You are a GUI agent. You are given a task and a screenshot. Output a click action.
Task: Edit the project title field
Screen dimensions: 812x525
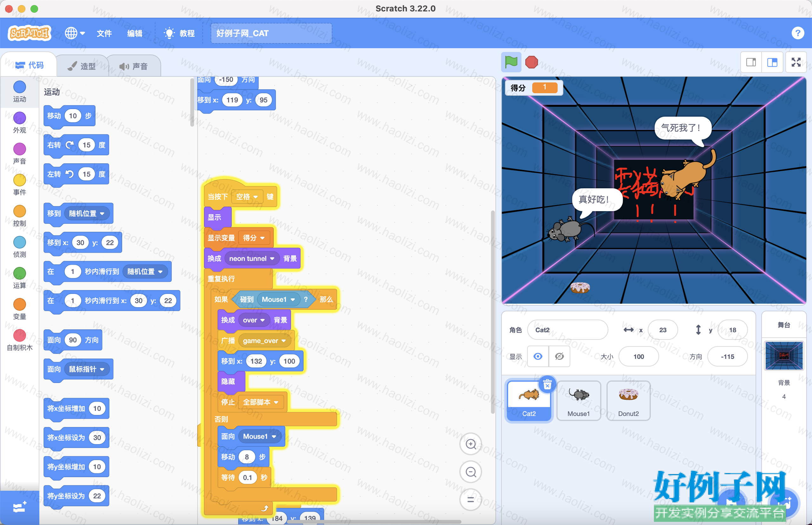click(x=271, y=33)
